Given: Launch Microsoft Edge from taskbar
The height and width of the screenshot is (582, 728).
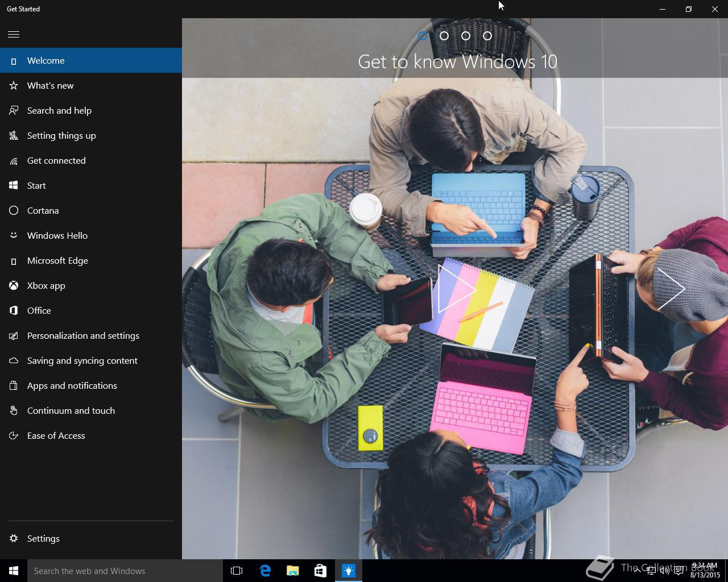Looking at the screenshot, I should (x=265, y=571).
